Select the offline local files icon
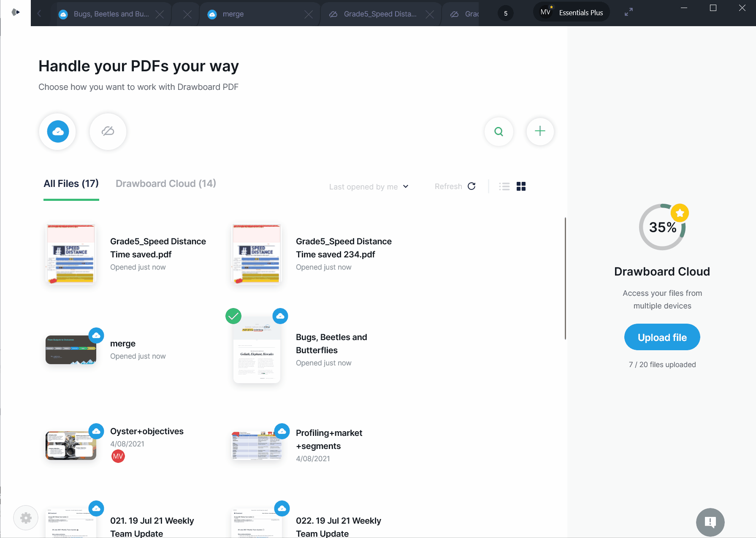756x538 pixels. point(108,132)
